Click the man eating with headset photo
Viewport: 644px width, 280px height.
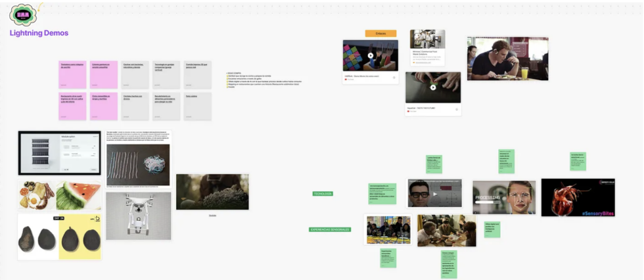point(508,58)
